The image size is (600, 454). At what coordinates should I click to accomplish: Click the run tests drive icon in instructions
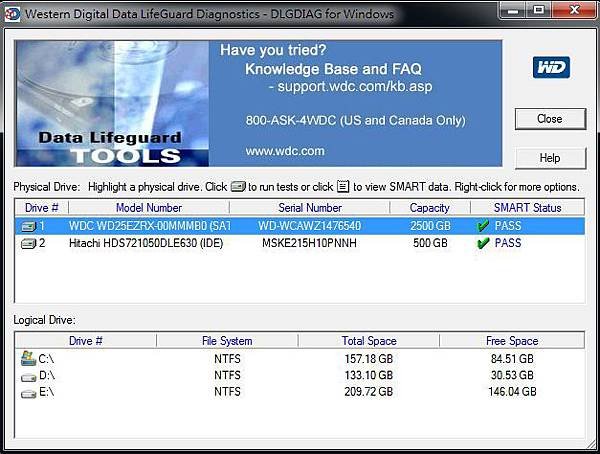coord(238,187)
